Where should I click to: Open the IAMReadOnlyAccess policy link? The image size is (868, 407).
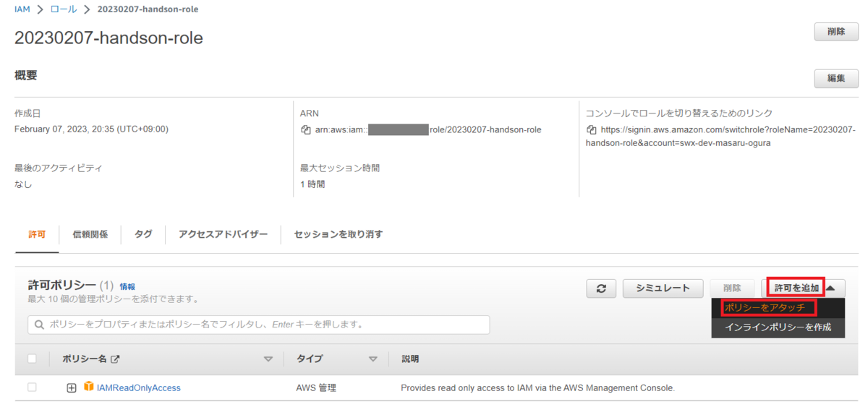click(x=139, y=388)
